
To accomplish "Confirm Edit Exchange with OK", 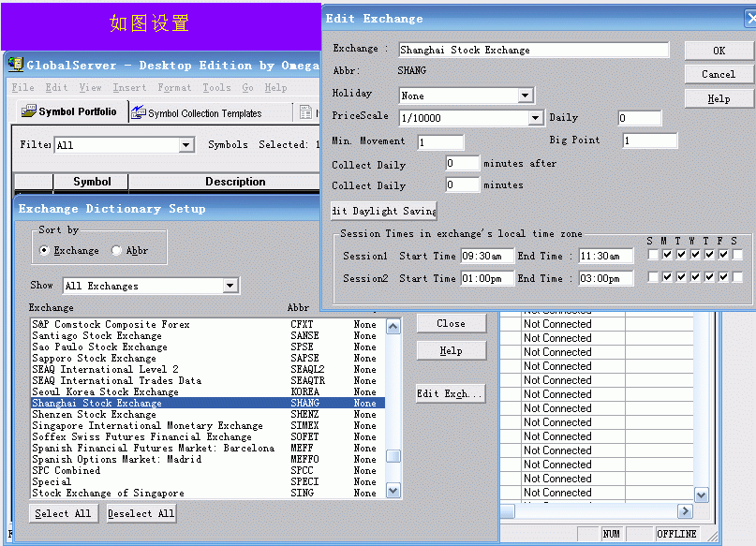I will tap(719, 51).
